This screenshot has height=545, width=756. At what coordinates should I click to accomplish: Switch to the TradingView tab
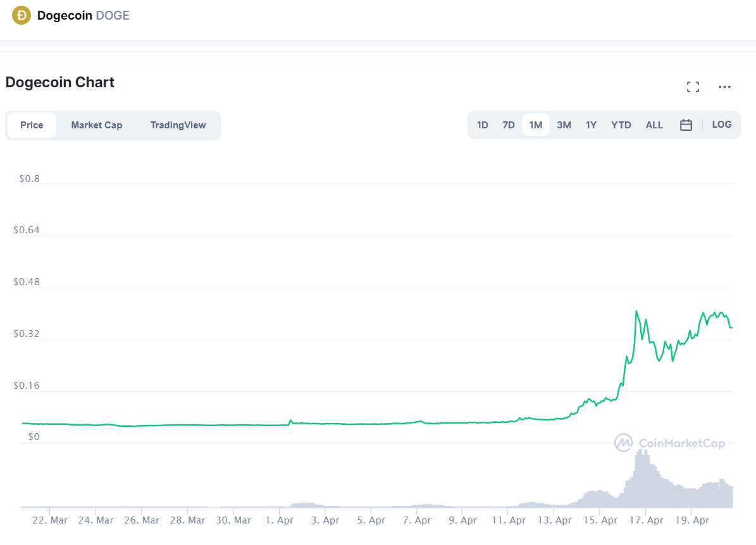pyautogui.click(x=178, y=125)
